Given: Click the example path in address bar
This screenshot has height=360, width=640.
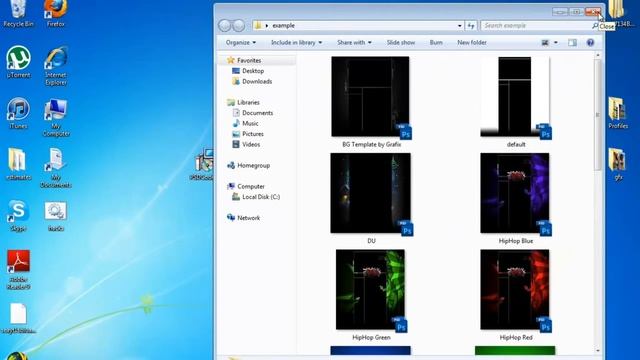Looking at the screenshot, I should (x=283, y=25).
